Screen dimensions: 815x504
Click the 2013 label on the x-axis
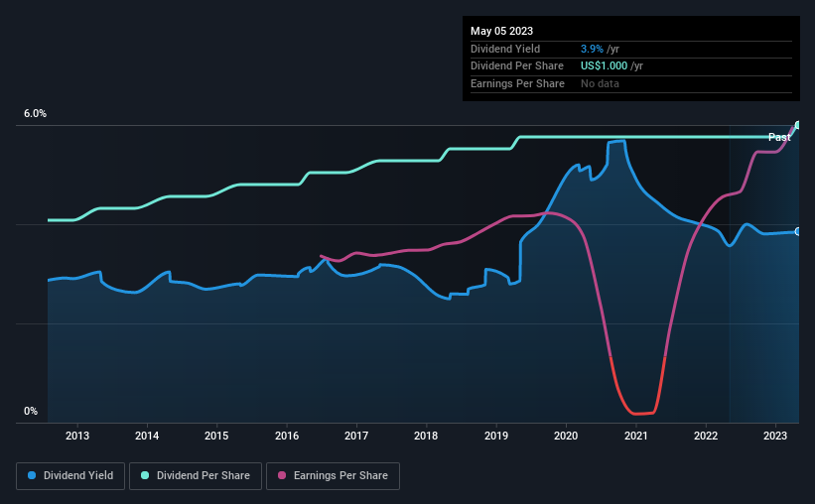(76, 436)
